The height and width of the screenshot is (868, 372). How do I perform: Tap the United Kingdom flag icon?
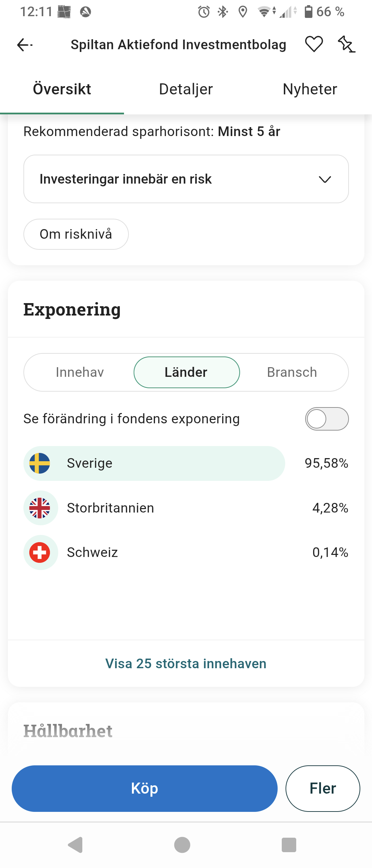(40, 508)
